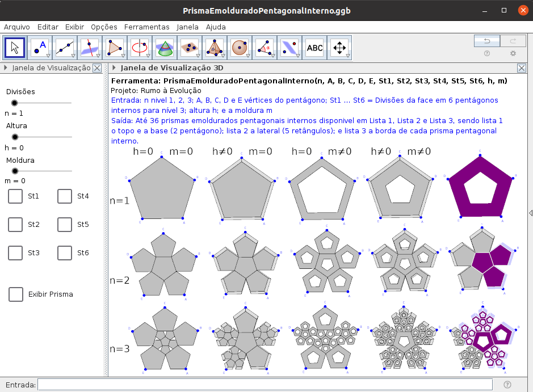
Task: Click the Moldura slider handle
Action: [15, 171]
